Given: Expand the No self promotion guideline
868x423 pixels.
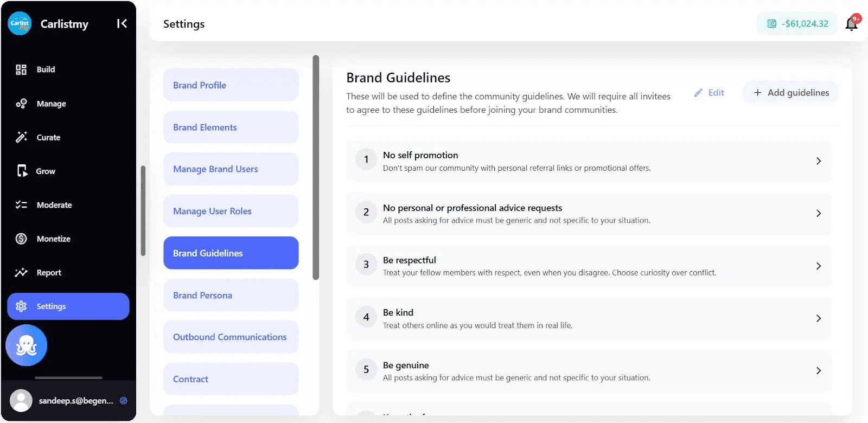Looking at the screenshot, I should tap(589, 161).
